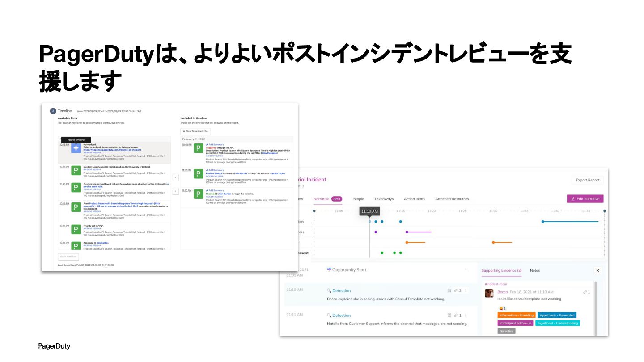644x362 pixels.
Task: Select the blue Hypothesis - Generated tag
Action: [x=557, y=315]
